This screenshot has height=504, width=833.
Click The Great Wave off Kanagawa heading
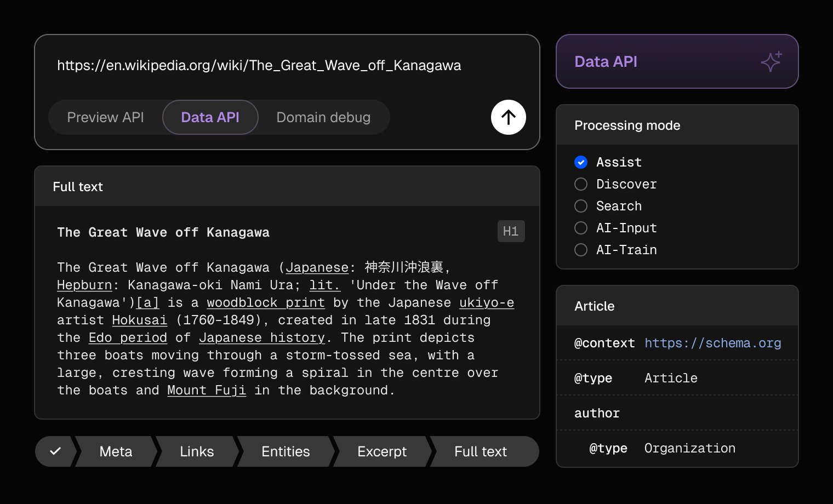point(163,232)
